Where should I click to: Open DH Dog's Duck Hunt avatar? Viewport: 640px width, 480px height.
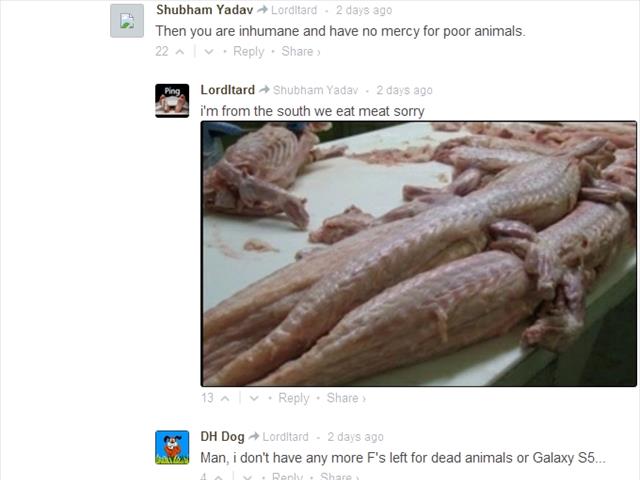172,447
